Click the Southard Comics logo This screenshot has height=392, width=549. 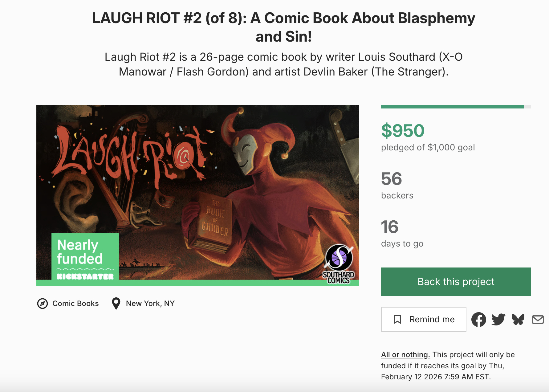339,264
